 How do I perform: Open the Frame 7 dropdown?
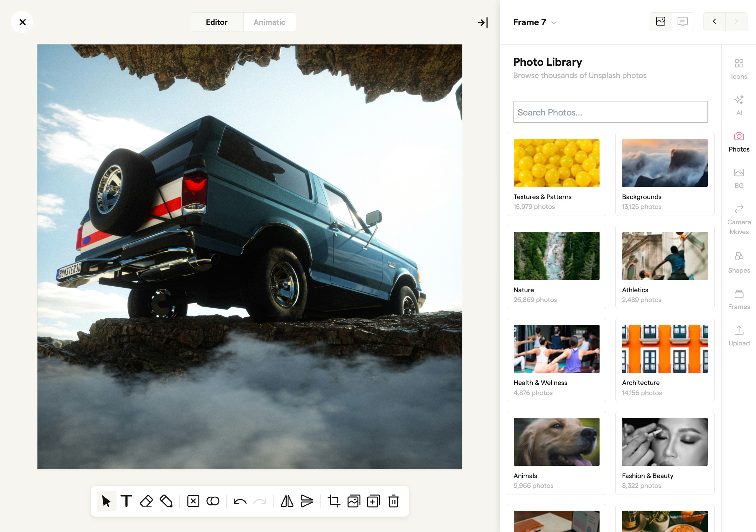[x=534, y=22]
